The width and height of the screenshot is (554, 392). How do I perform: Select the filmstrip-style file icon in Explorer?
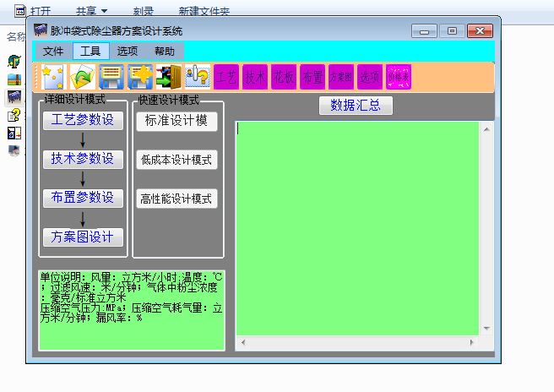click(14, 133)
